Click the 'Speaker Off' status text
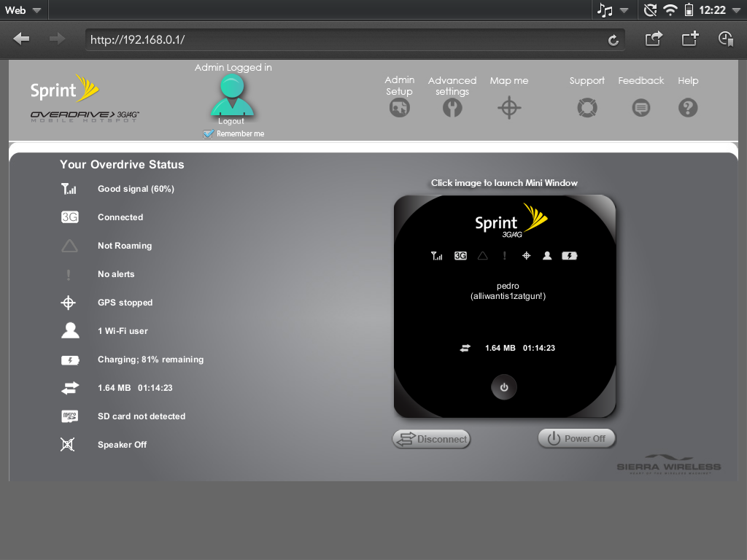Screen dimensions: 747x560 [122, 445]
